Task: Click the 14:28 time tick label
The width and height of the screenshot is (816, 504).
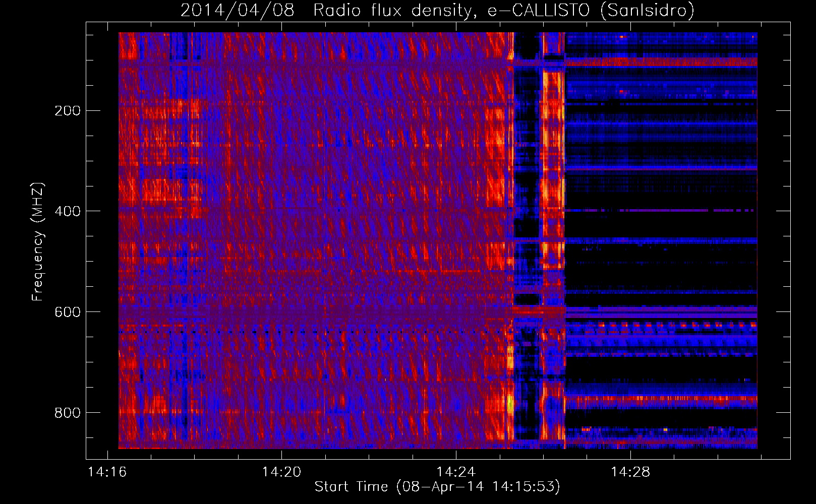Action: click(630, 472)
